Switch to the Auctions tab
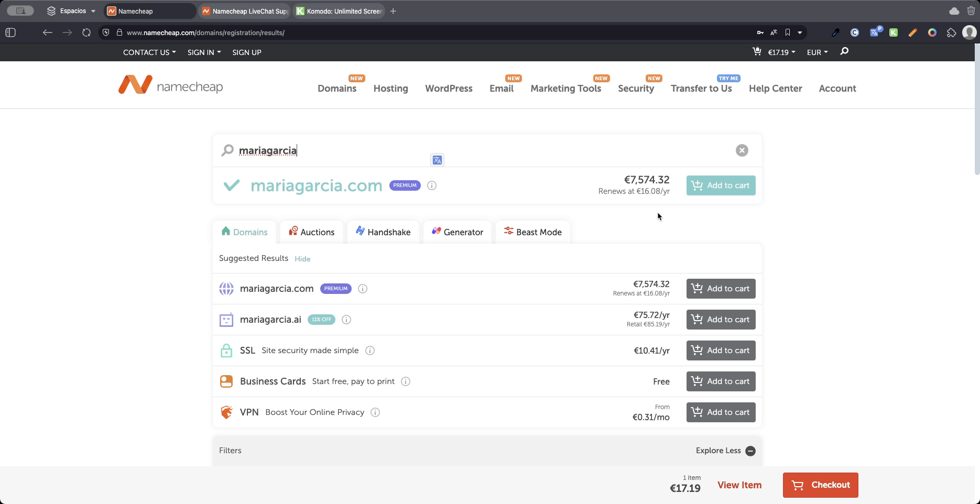The width and height of the screenshot is (980, 504). (312, 232)
